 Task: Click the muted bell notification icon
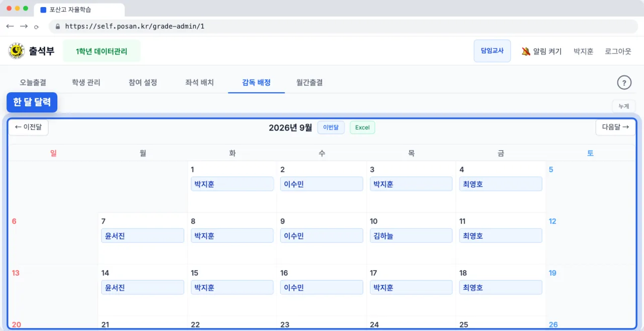click(526, 51)
